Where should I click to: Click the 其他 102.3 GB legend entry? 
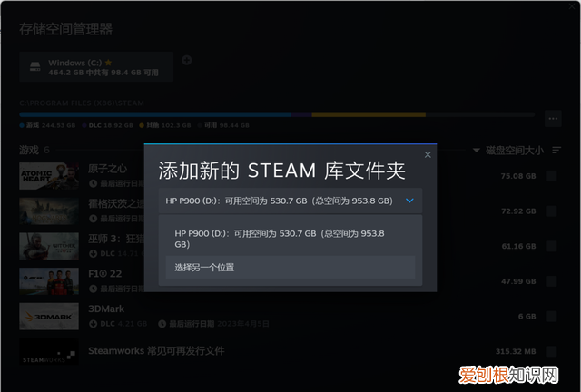coord(165,125)
